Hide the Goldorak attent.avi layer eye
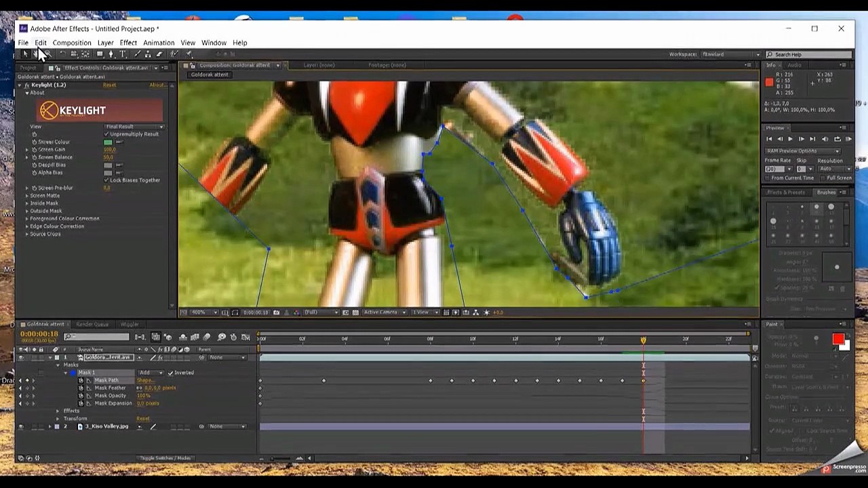This screenshot has height=488, width=868. pyautogui.click(x=21, y=357)
